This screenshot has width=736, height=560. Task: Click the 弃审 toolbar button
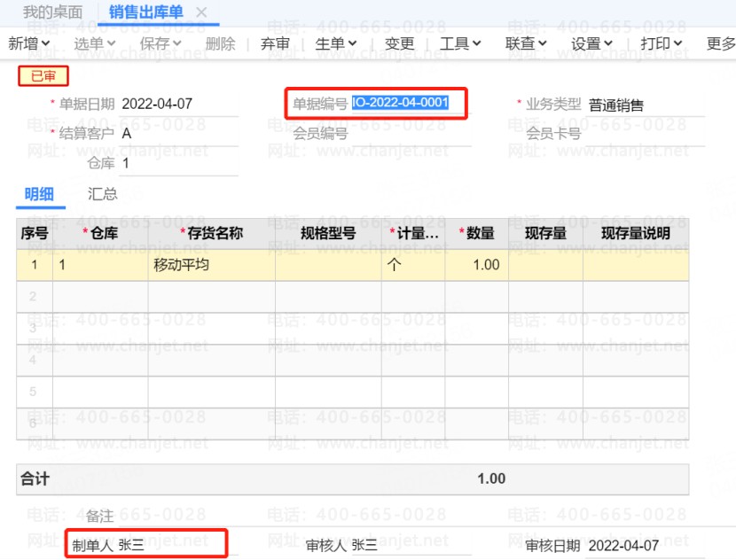[x=275, y=43]
